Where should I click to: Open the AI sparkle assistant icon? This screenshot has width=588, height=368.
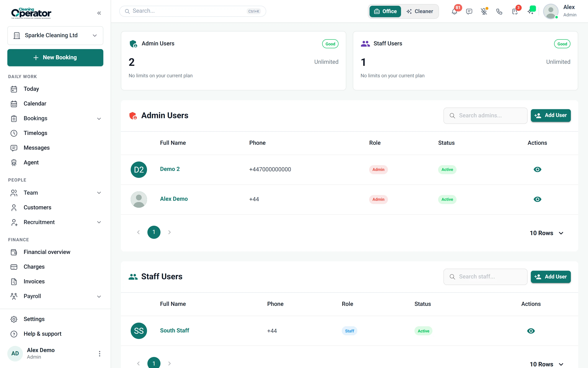point(531,11)
